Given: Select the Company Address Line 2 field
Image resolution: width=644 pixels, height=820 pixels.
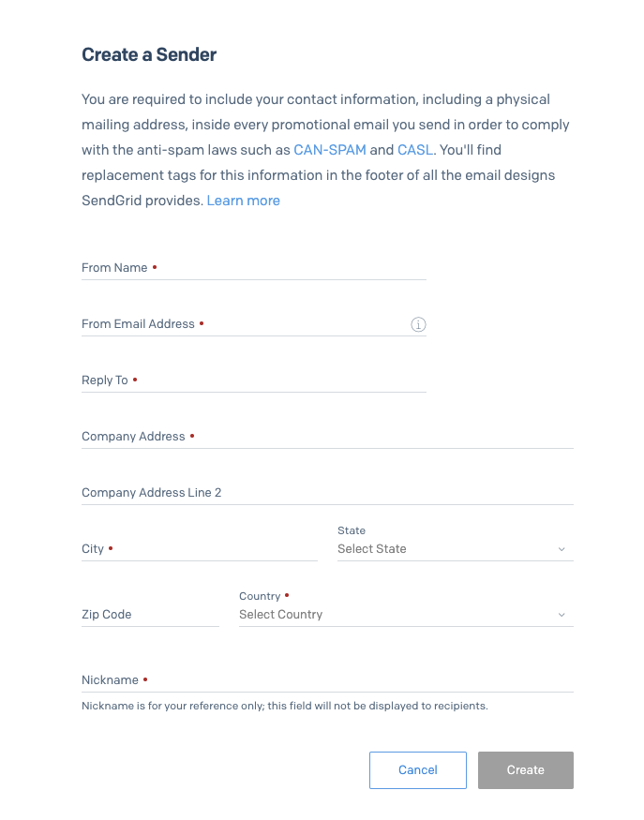Looking at the screenshot, I should (x=327, y=493).
